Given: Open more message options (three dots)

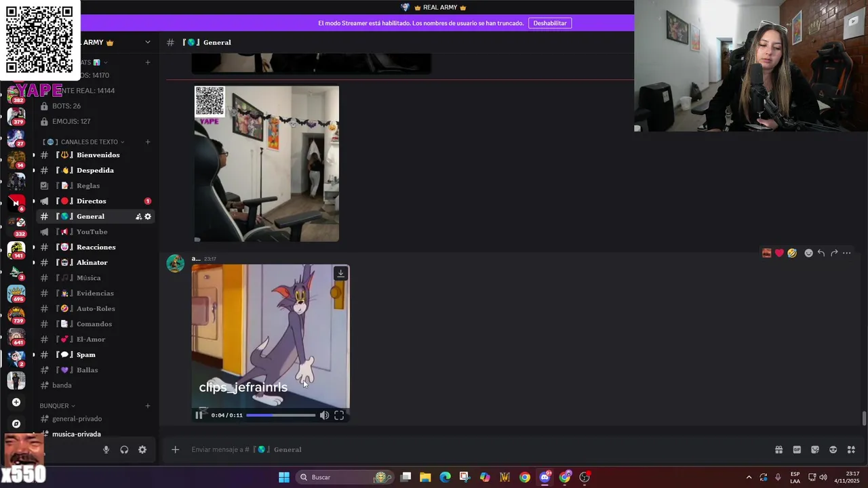Looking at the screenshot, I should 847,253.
